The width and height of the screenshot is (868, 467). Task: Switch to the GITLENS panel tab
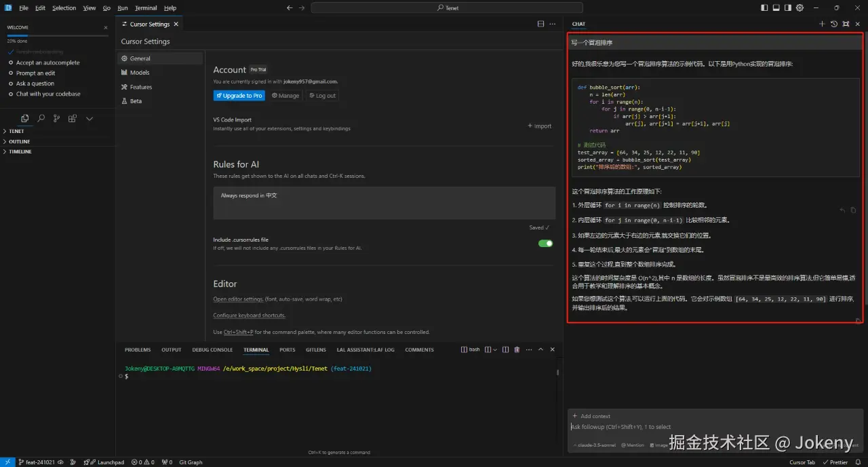point(316,350)
